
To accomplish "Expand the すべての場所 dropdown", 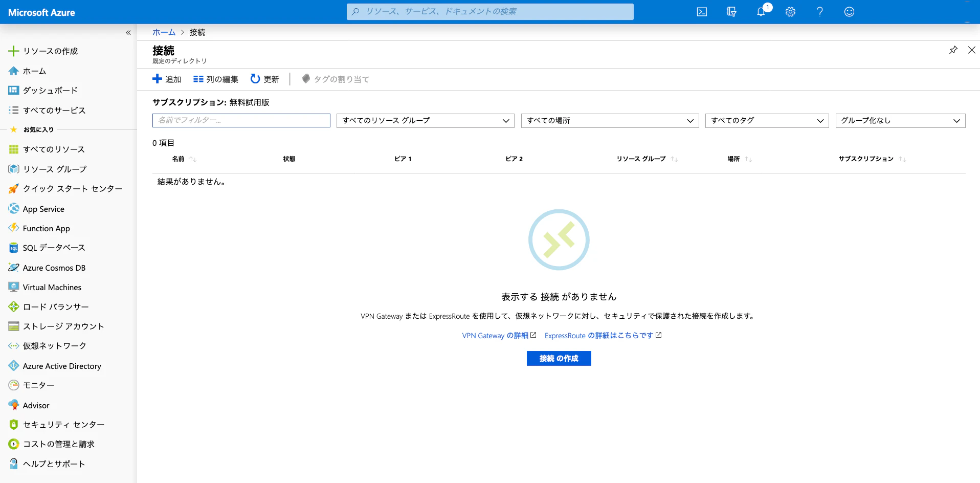I will 610,121.
